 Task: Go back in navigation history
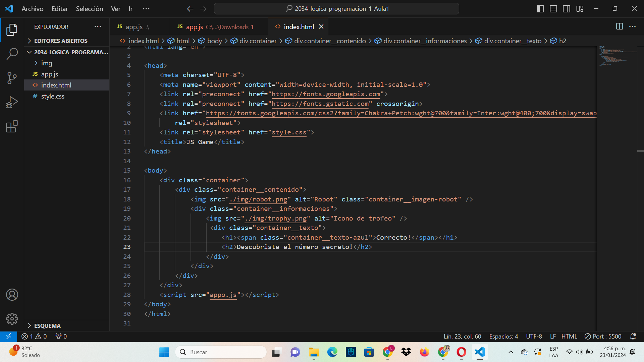click(190, 9)
